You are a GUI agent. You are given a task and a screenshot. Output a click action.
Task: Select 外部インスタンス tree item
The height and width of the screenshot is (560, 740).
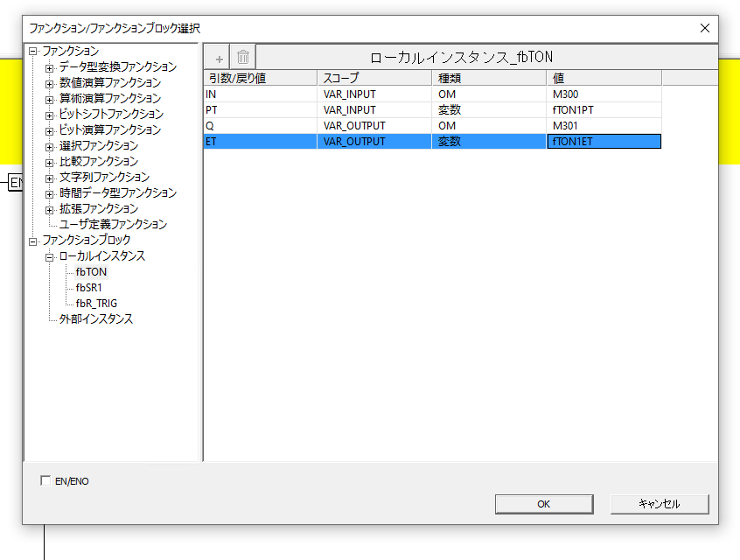tap(95, 319)
